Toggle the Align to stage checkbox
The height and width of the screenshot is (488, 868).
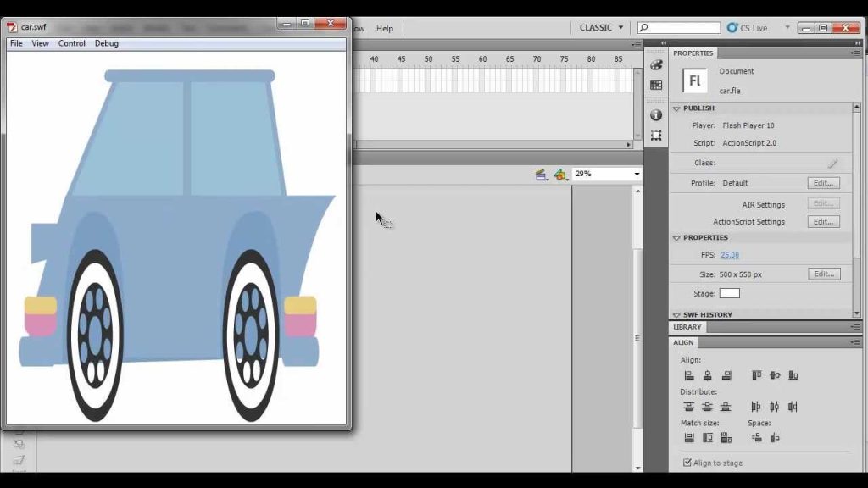(687, 463)
